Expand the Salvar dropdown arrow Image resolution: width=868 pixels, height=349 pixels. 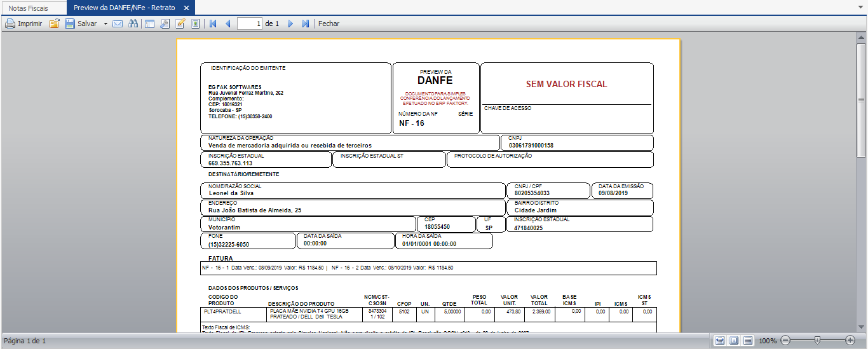point(105,24)
